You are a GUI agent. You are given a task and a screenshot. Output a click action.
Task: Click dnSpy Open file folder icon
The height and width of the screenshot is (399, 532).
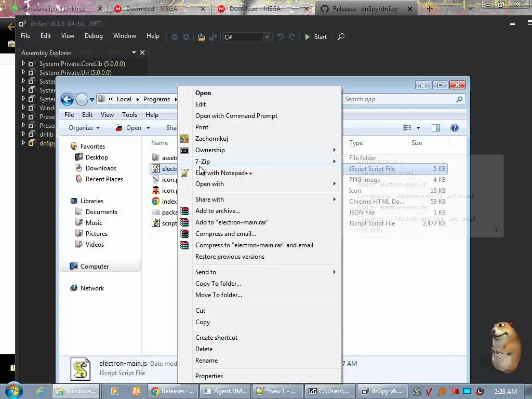click(201, 37)
